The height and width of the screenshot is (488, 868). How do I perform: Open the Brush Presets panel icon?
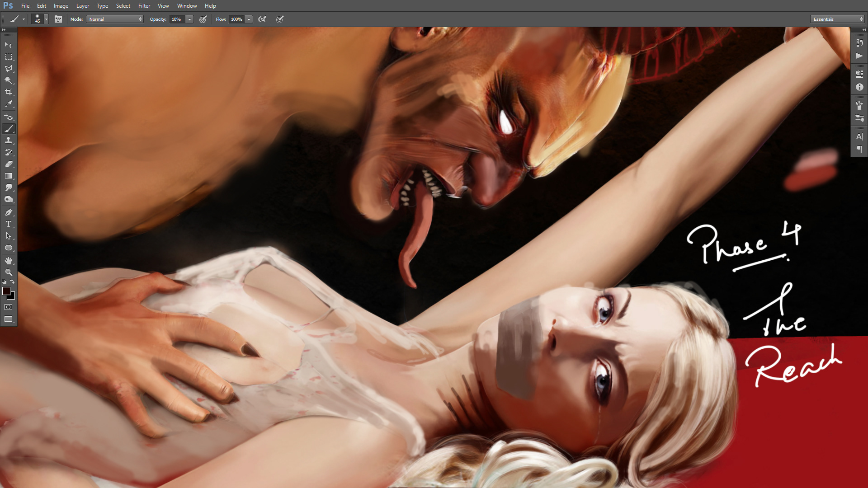click(859, 118)
